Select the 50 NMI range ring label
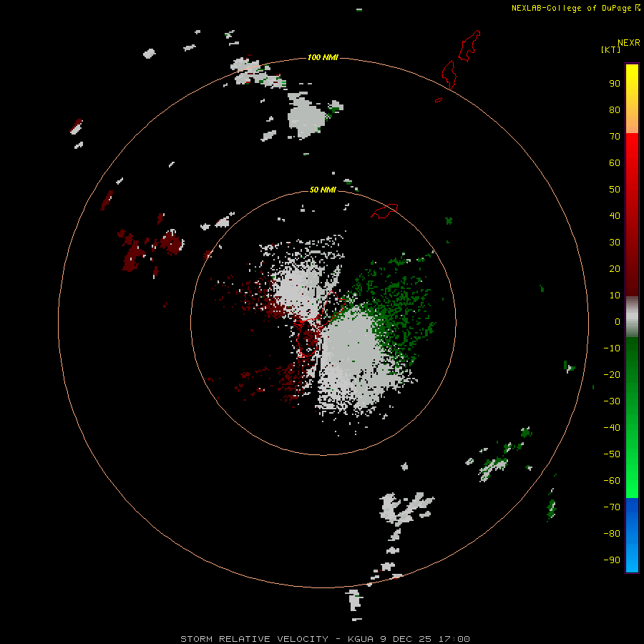 click(323, 190)
